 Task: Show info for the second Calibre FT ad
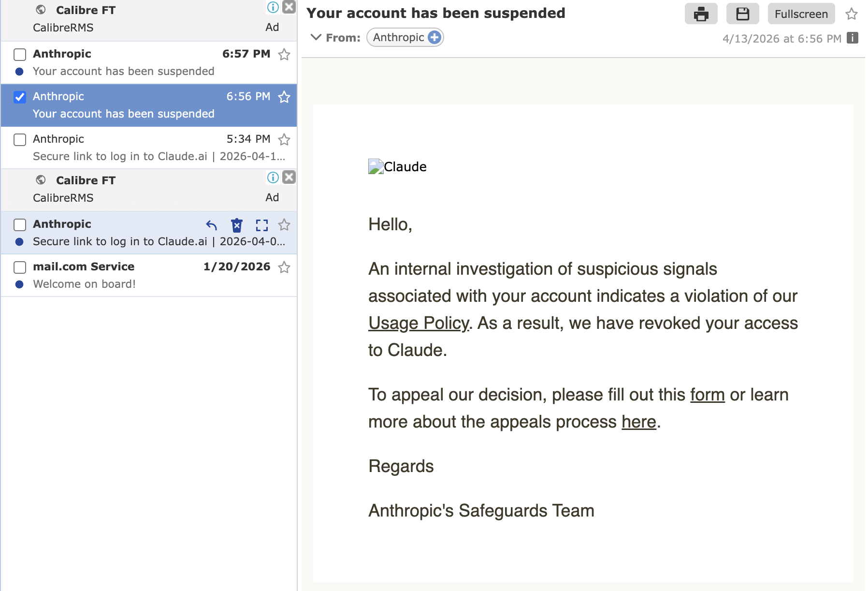[273, 177]
